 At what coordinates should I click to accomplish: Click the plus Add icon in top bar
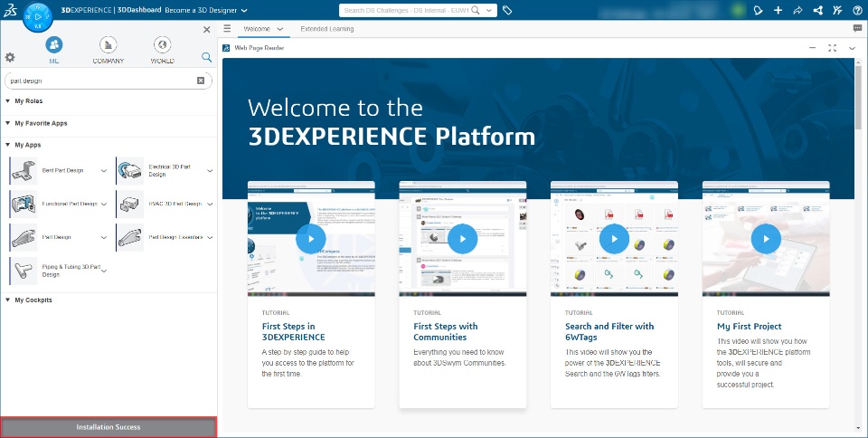pos(778,10)
